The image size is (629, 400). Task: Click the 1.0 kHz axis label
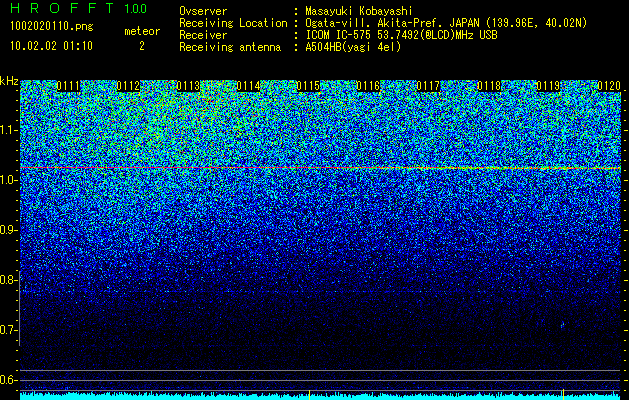[8, 180]
